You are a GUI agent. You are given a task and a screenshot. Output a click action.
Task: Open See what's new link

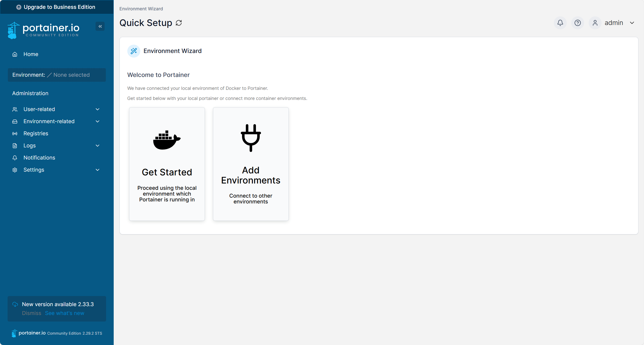coord(64,313)
